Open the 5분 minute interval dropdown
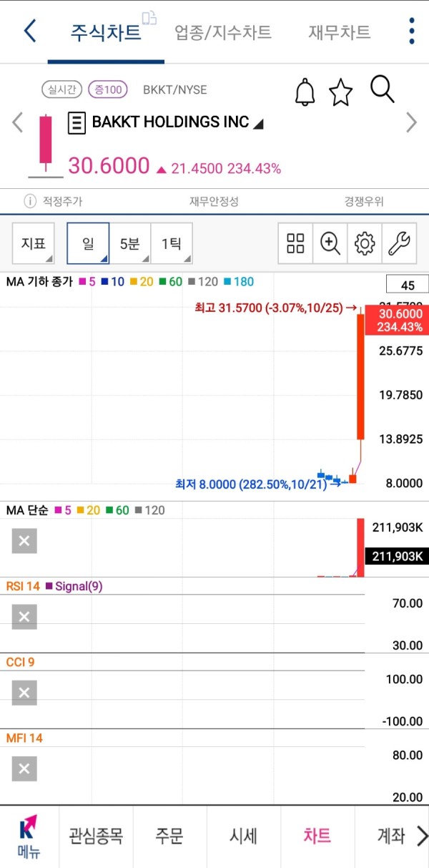 click(x=130, y=244)
